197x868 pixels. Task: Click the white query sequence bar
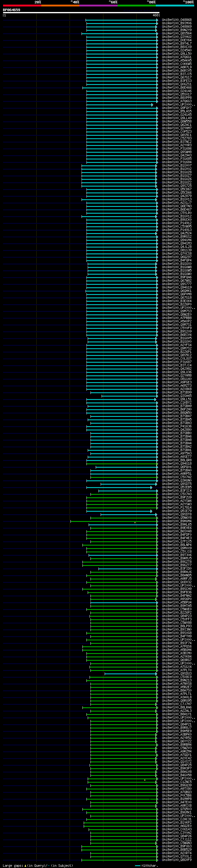coord(81,12)
